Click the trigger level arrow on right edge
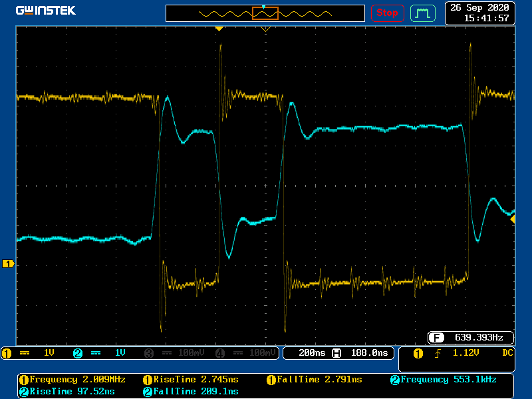532x399 pixels. coord(513,218)
